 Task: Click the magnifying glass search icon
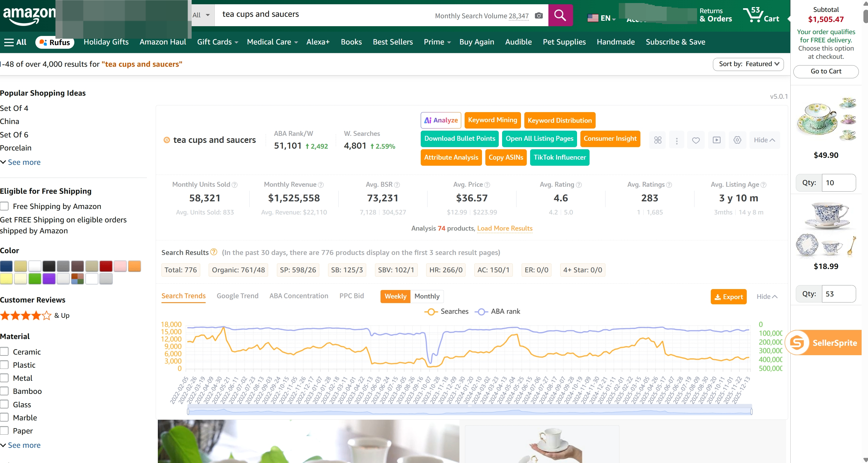[560, 15]
